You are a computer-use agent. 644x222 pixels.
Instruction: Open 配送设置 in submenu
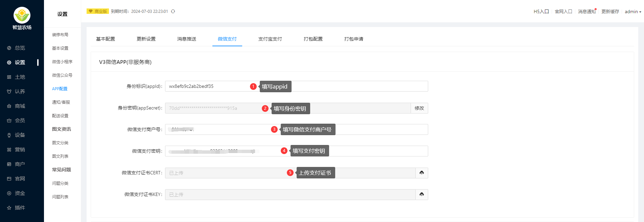coord(60,116)
